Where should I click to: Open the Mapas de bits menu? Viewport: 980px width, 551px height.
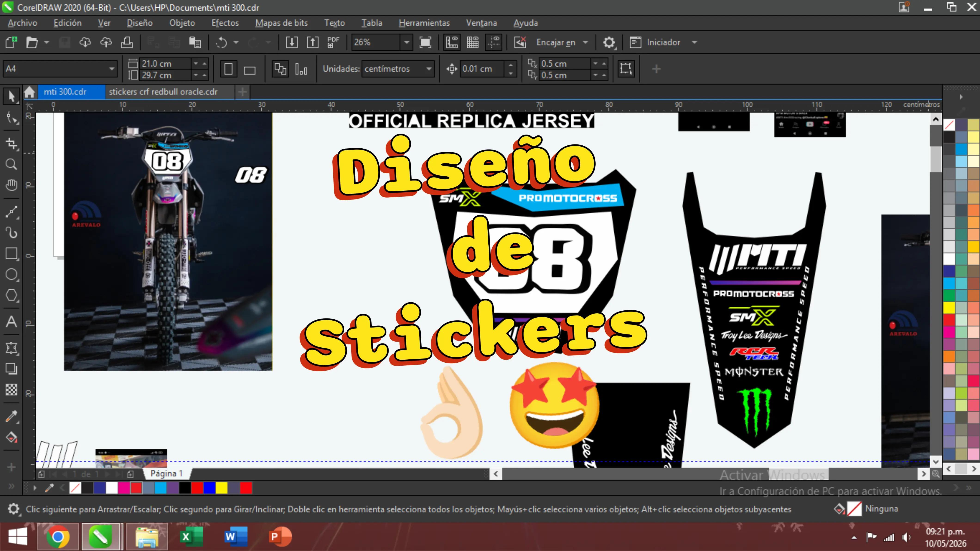pyautogui.click(x=282, y=23)
